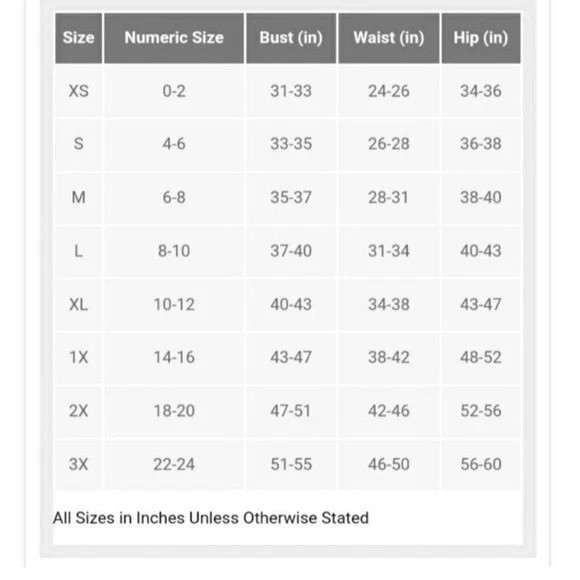The height and width of the screenshot is (580, 580).
Task: Click the L size cell
Action: pyautogui.click(x=78, y=251)
